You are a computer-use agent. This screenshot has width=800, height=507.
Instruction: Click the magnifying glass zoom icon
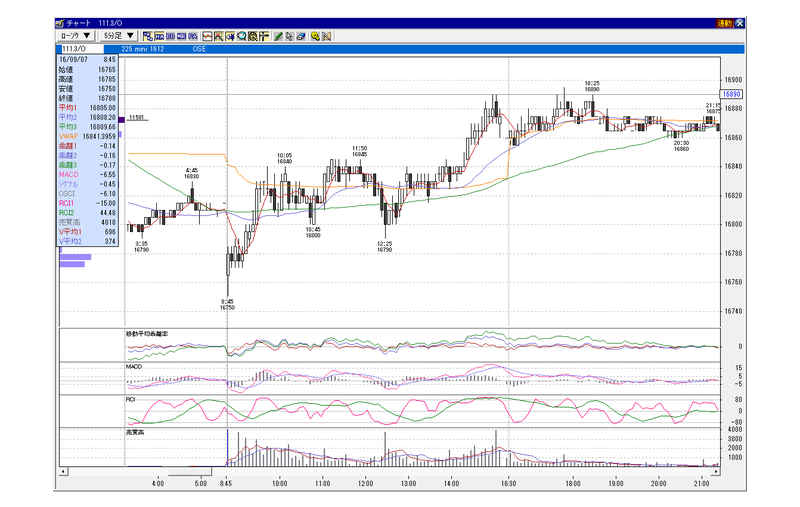tap(241, 36)
